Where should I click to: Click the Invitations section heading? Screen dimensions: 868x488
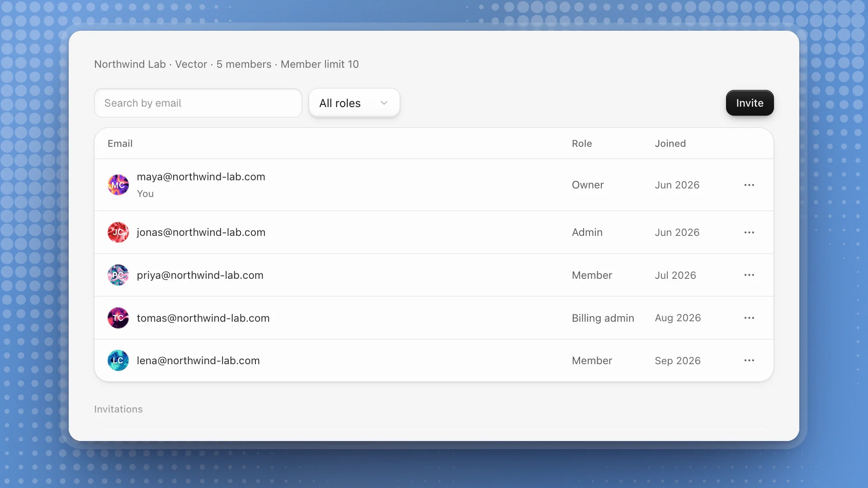118,409
